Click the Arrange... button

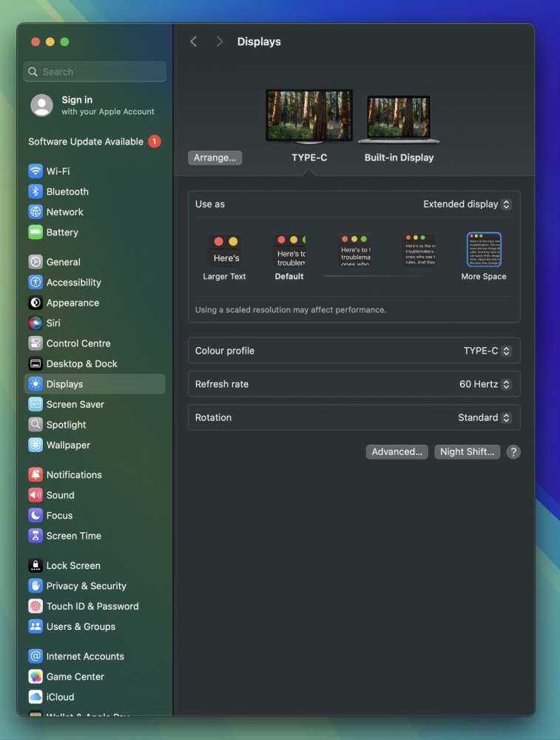pos(215,158)
